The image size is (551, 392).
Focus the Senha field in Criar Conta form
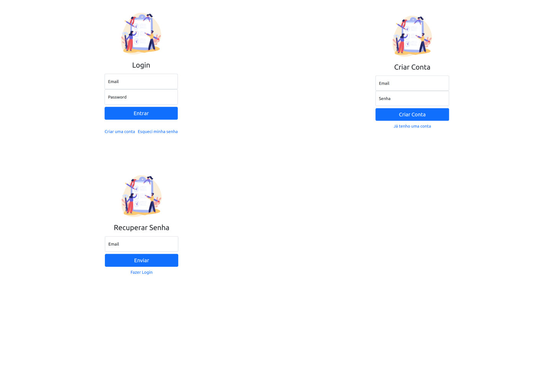click(412, 98)
